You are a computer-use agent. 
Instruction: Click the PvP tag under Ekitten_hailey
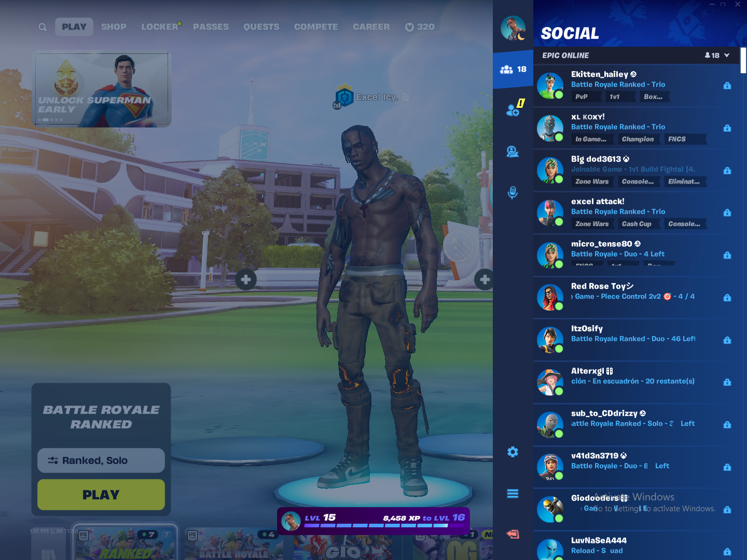click(x=586, y=97)
